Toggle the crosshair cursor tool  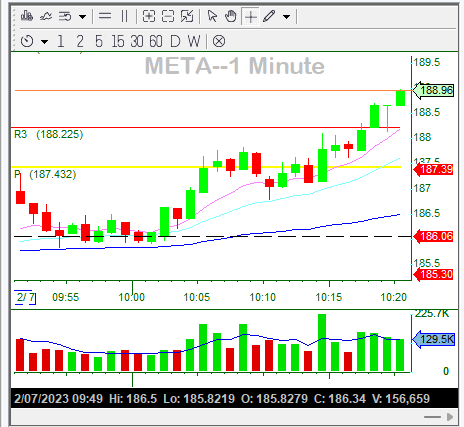point(250,16)
